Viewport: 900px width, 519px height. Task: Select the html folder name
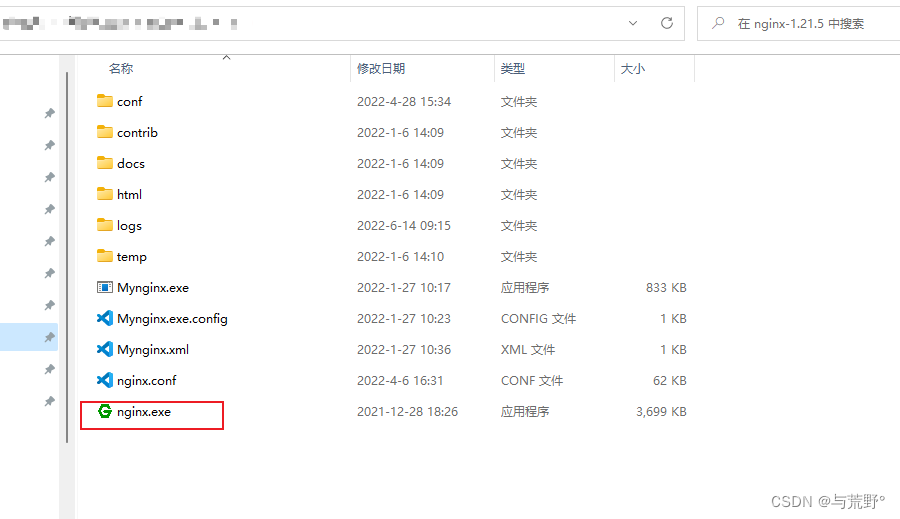[130, 194]
